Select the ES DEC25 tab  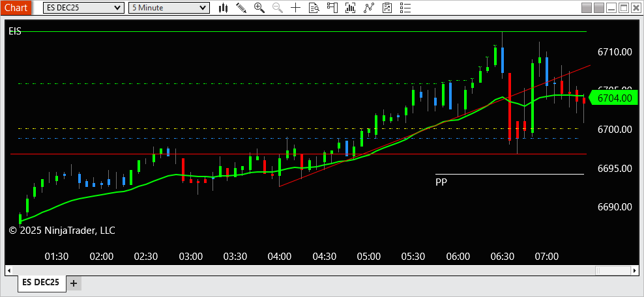click(40, 282)
